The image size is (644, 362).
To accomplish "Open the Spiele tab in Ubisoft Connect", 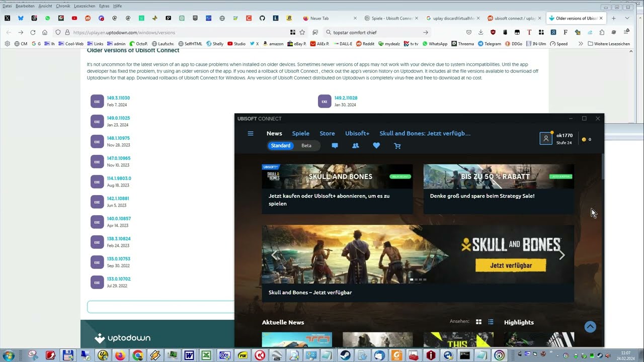I will (x=301, y=133).
